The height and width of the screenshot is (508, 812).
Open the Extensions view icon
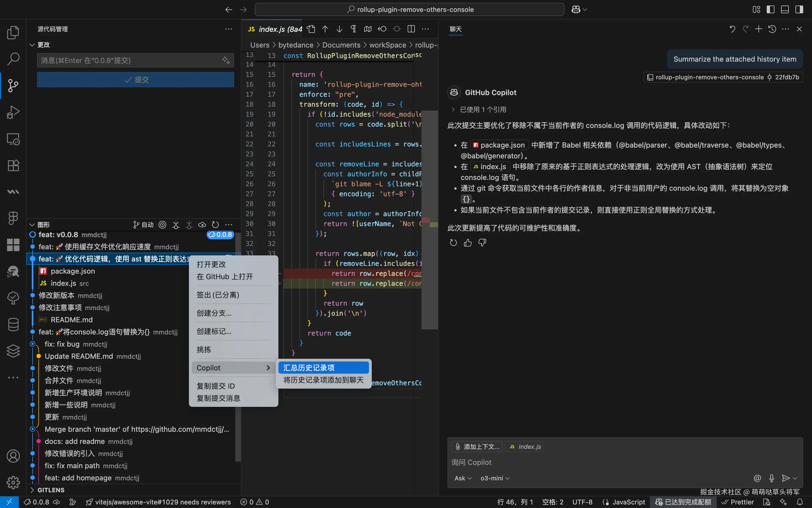[13, 165]
